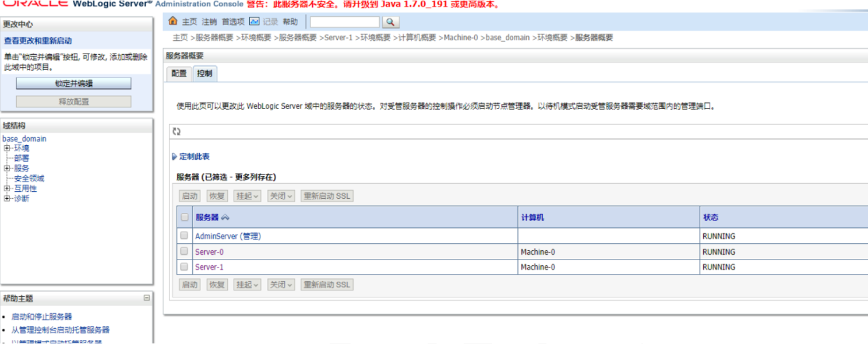Check the AdminServer (管理) row checkbox
Viewport: 868px width, 344px height.
(184, 236)
